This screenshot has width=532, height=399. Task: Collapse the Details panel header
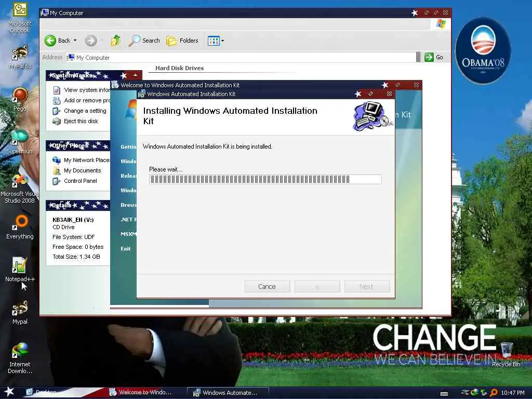pyautogui.click(x=78, y=205)
